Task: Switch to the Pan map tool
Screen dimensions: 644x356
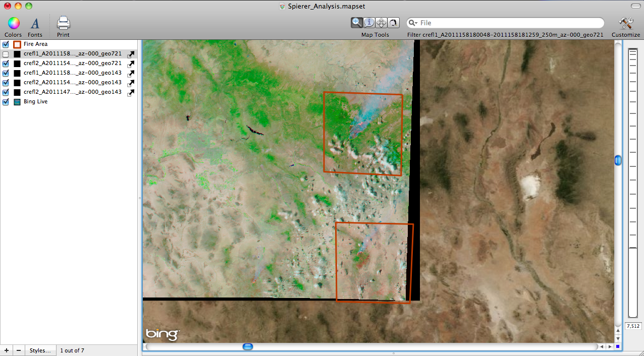Action: pos(381,22)
